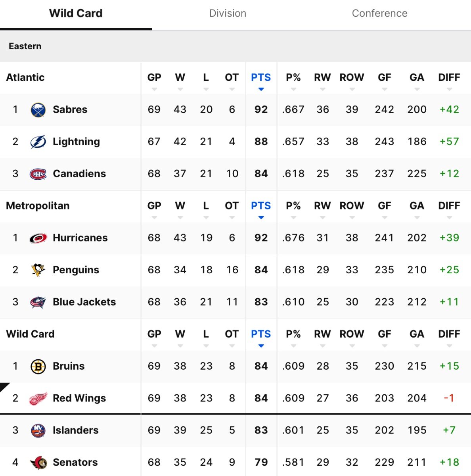Click the Sabres team logo
Image resolution: width=471 pixels, height=476 pixels.
point(38,109)
